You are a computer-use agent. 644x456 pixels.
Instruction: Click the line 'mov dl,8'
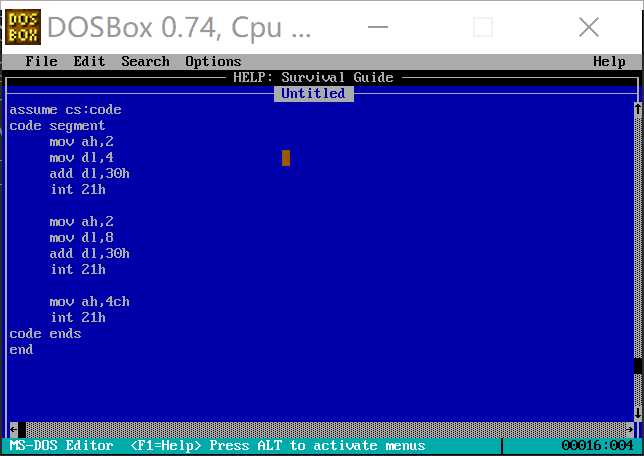tap(82, 238)
